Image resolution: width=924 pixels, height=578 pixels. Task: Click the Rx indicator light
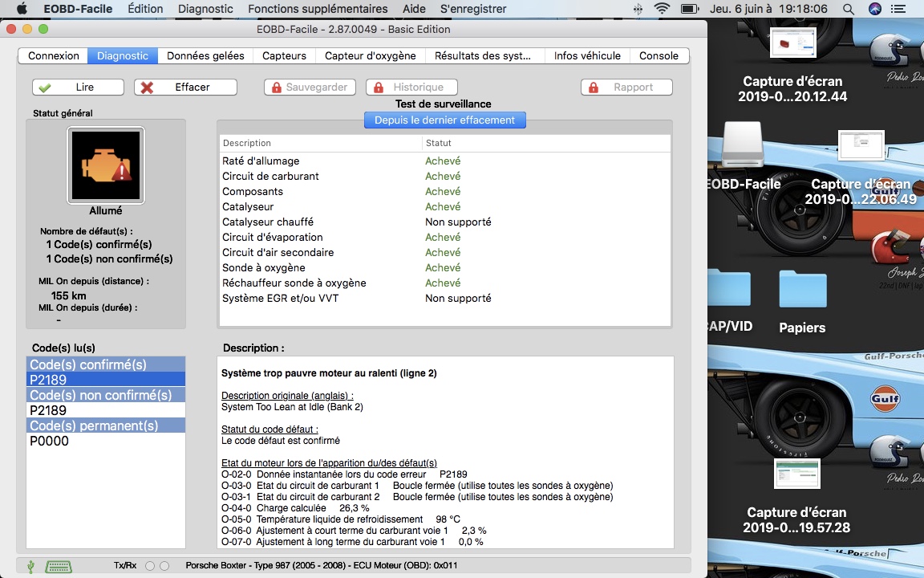coord(164,566)
